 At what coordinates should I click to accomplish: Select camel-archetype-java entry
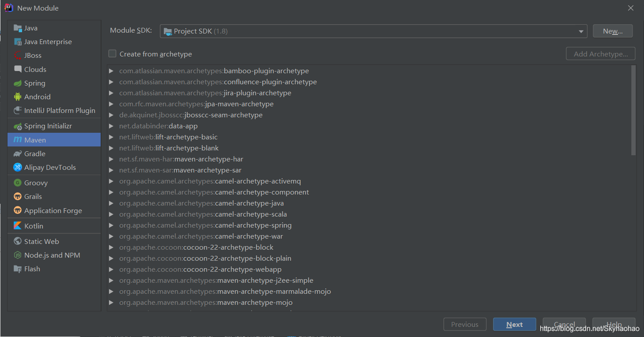point(201,203)
